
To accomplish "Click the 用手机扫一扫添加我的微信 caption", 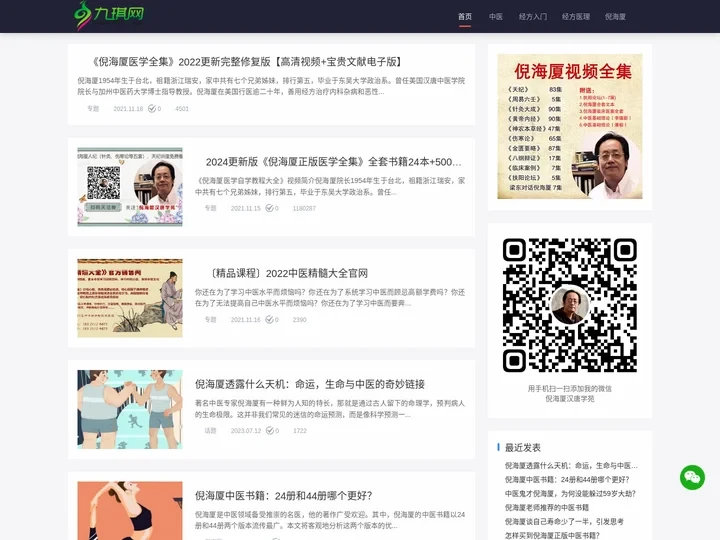I will click(x=570, y=388).
